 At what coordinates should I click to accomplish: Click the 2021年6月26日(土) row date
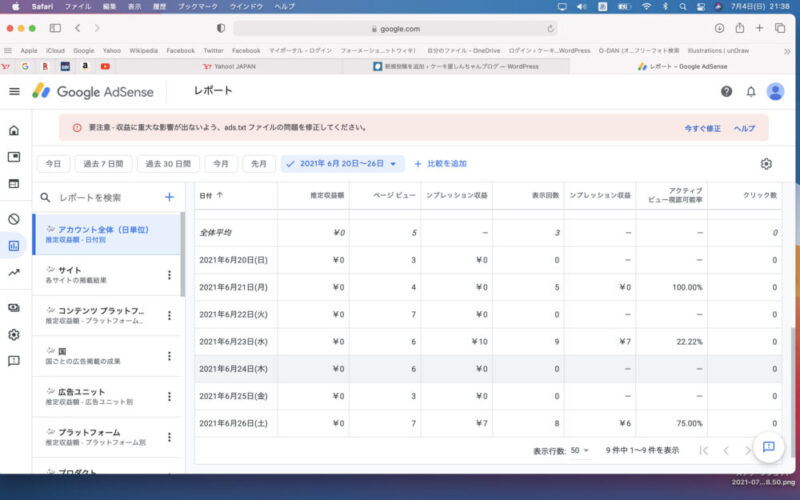point(234,423)
